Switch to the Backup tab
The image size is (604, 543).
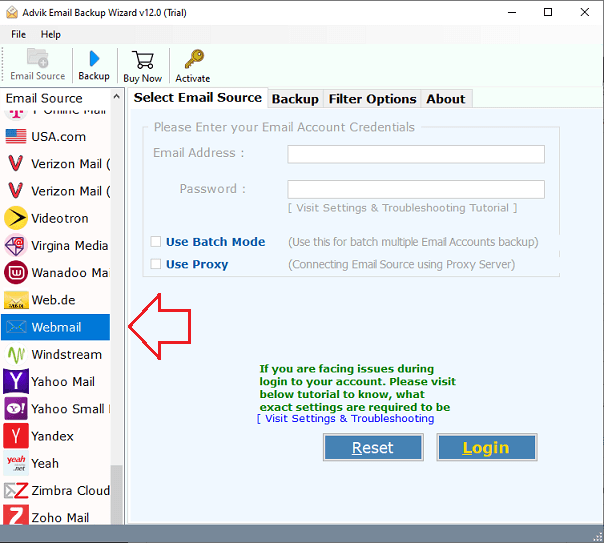pyautogui.click(x=295, y=99)
